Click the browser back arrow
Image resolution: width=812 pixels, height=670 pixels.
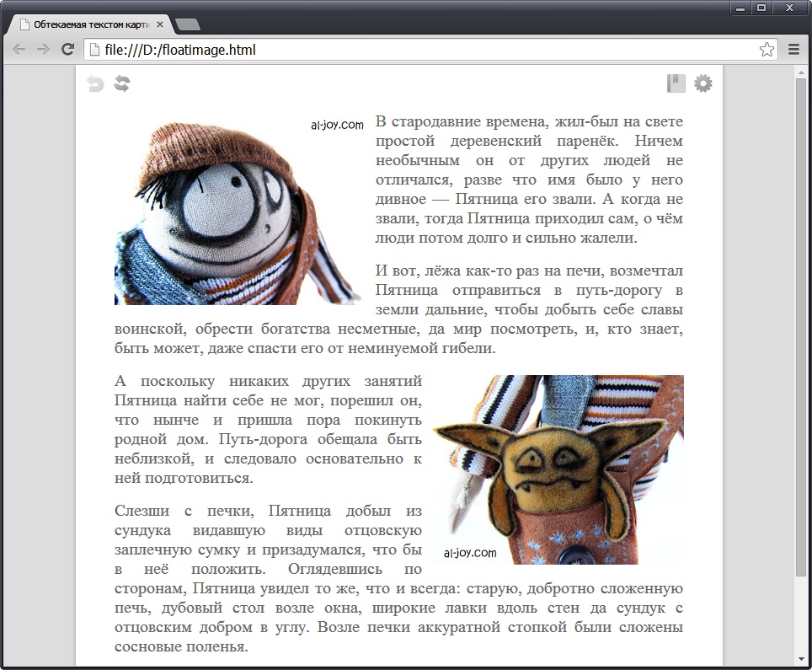19,49
